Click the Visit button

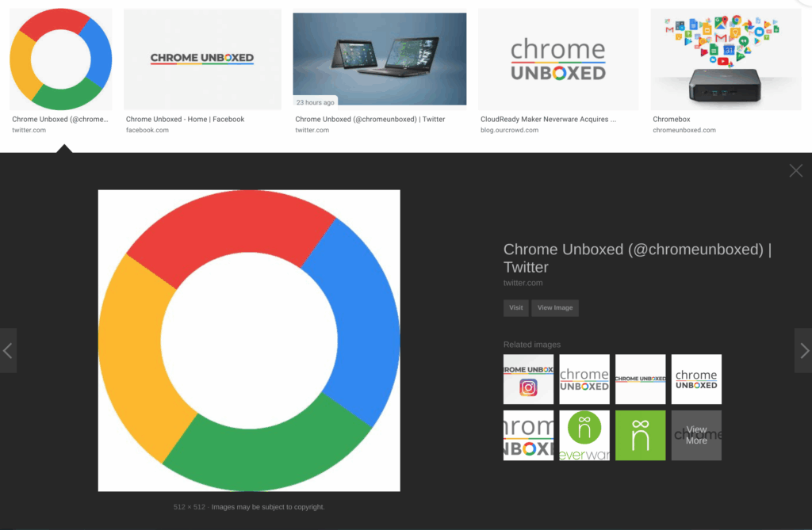coord(515,308)
